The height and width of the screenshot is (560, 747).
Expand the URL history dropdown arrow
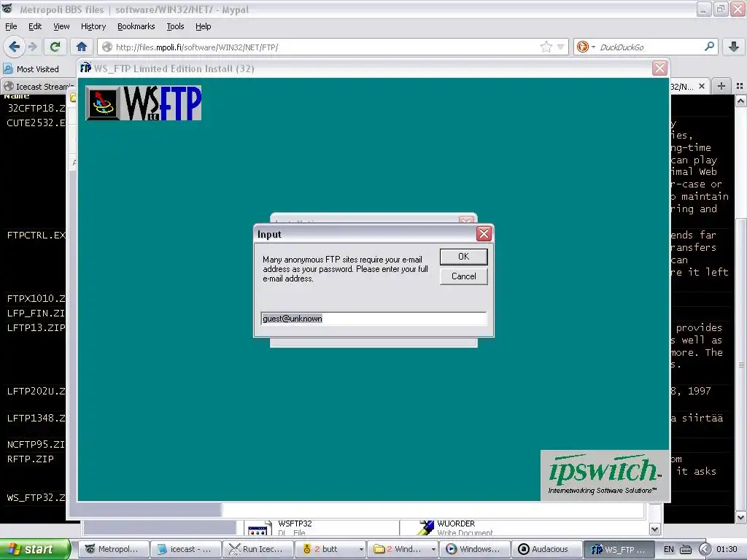[561, 47]
